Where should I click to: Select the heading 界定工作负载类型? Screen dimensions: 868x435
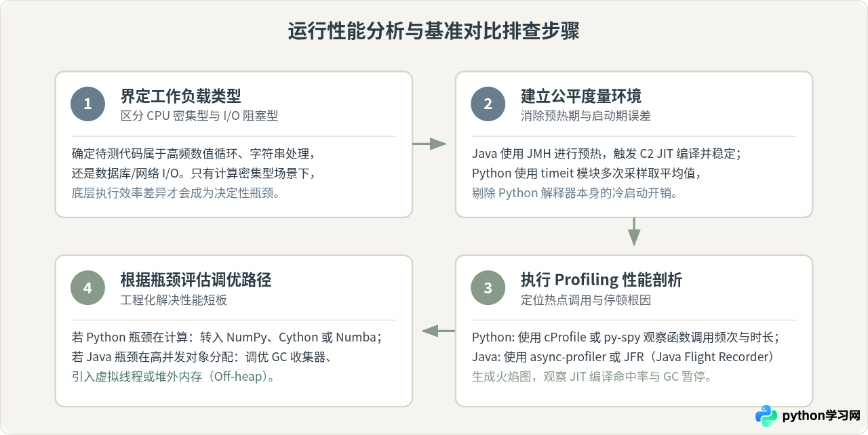pyautogui.click(x=181, y=96)
